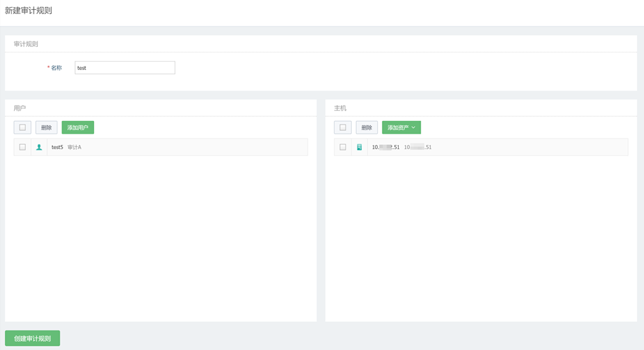Click the user icon beside test5

tap(39, 147)
